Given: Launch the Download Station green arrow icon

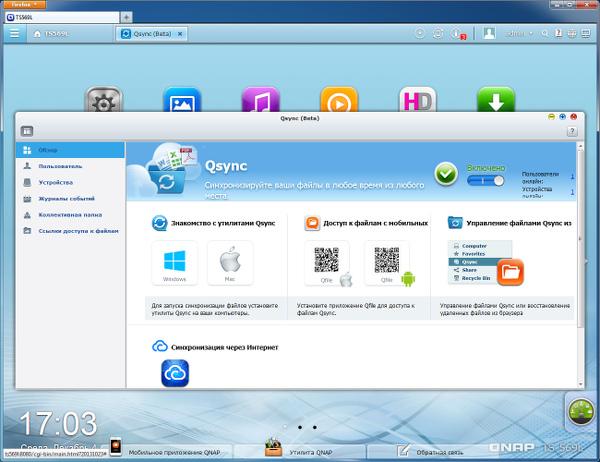Looking at the screenshot, I should tap(496, 100).
